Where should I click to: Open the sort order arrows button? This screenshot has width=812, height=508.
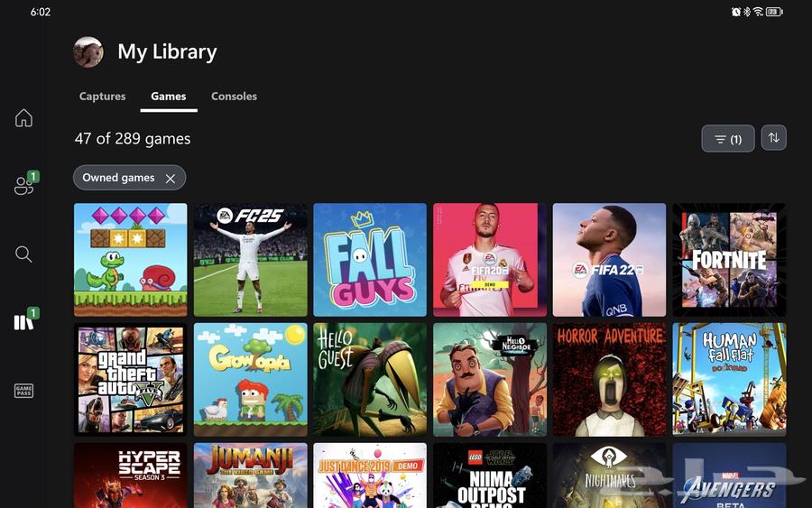[774, 138]
